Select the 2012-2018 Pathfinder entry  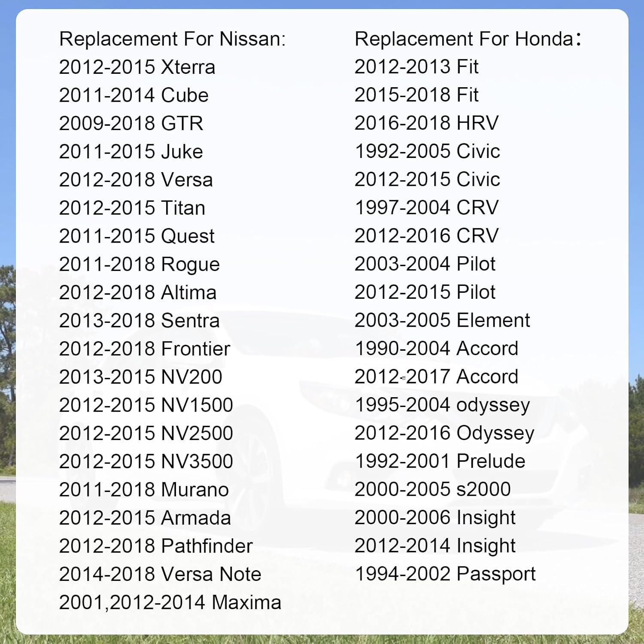156,546
